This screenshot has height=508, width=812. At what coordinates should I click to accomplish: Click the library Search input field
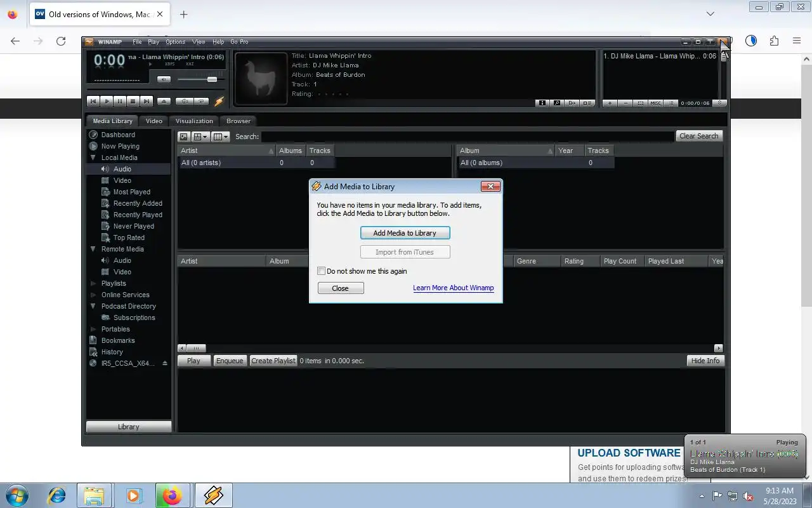[x=468, y=137]
